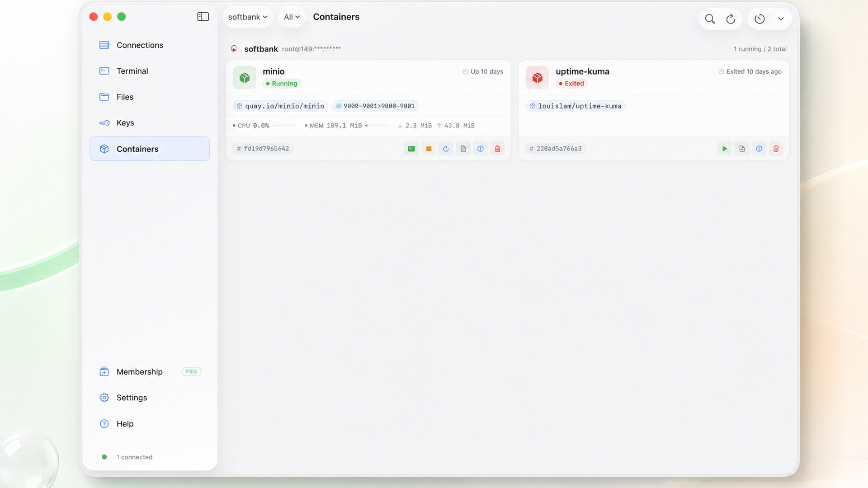Show info for the uptime-kuma container
The height and width of the screenshot is (488, 868).
(759, 149)
